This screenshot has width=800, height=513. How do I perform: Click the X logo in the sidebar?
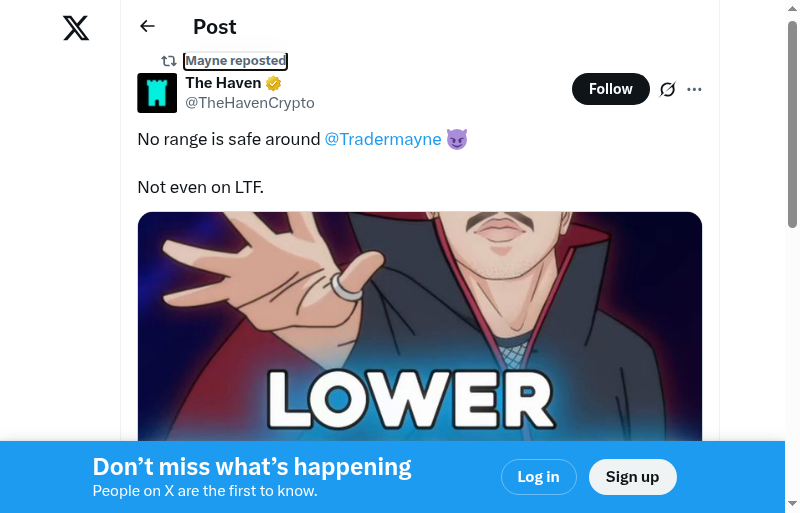(76, 28)
